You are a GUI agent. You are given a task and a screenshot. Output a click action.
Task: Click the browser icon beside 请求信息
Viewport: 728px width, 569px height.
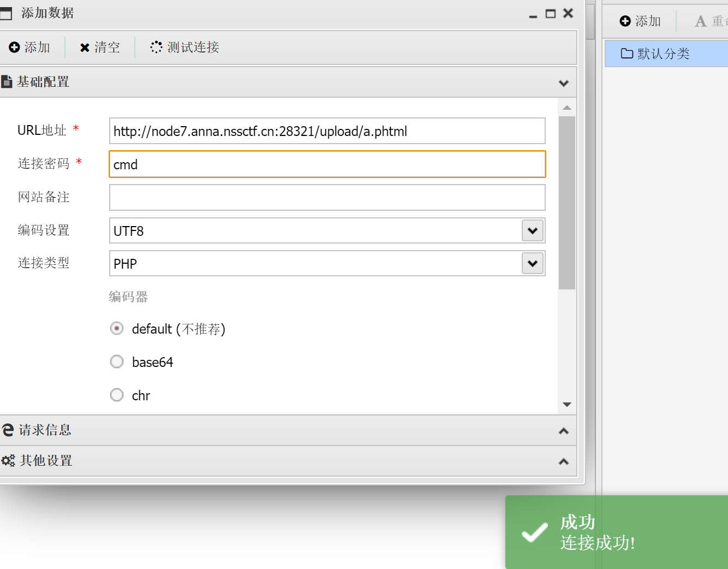click(8, 430)
